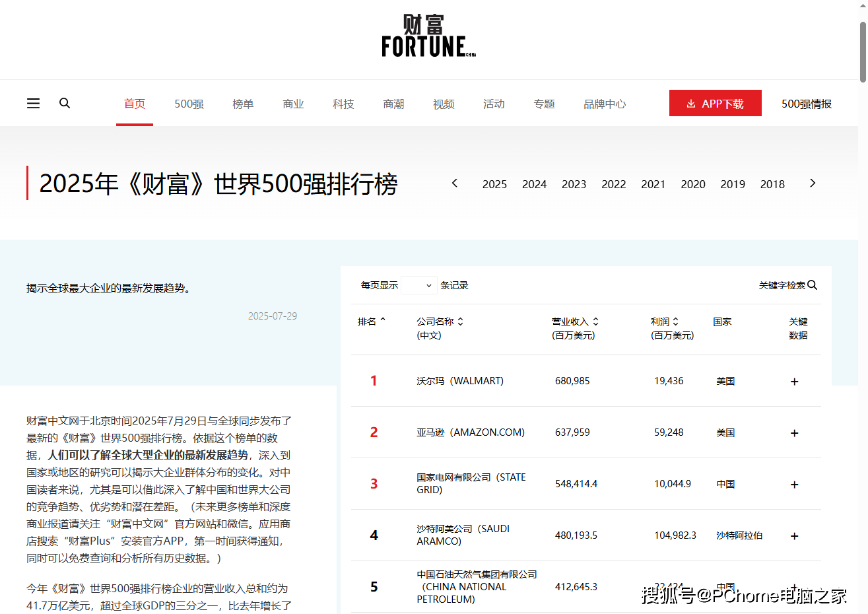Click revenue value 637,959
868x614 pixels.
(x=572, y=432)
